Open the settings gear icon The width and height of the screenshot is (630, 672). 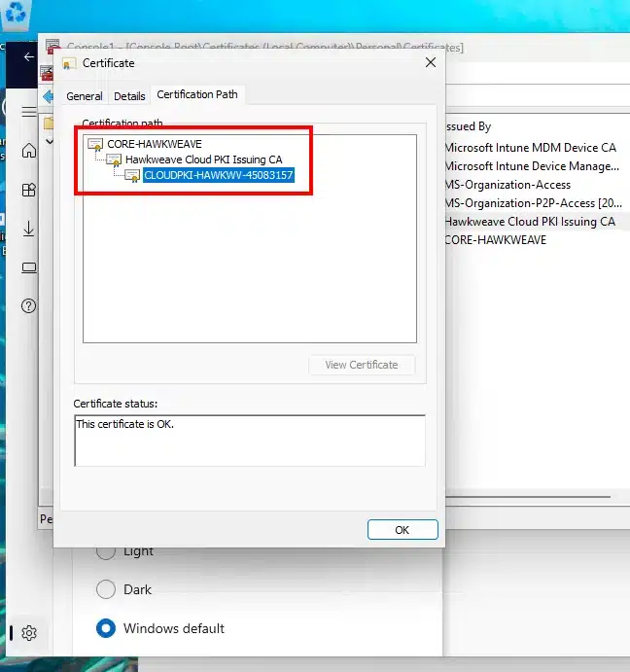click(29, 633)
